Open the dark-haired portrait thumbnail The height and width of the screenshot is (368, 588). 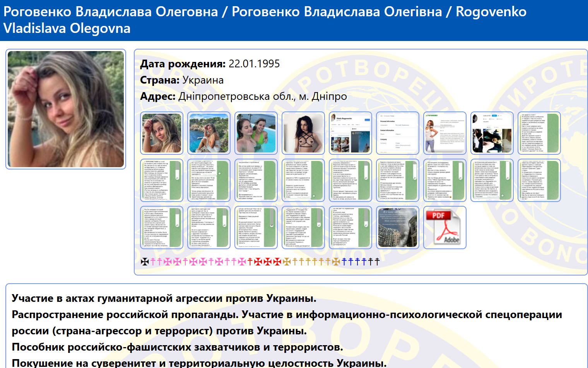point(303,133)
